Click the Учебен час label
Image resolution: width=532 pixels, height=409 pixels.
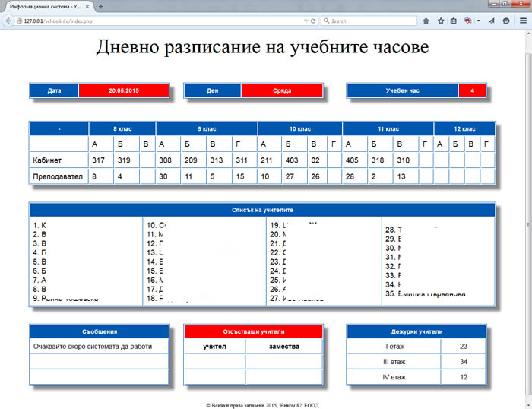[x=403, y=90]
